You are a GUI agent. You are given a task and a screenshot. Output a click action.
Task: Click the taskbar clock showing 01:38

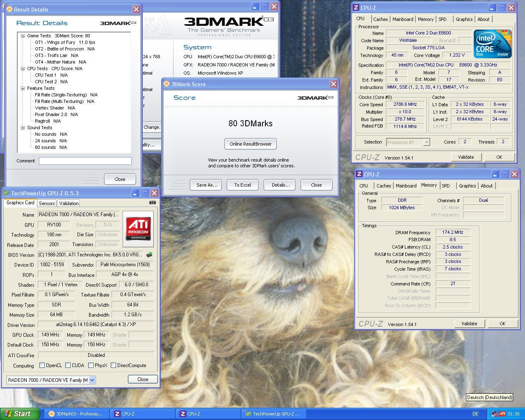[x=514, y=414]
